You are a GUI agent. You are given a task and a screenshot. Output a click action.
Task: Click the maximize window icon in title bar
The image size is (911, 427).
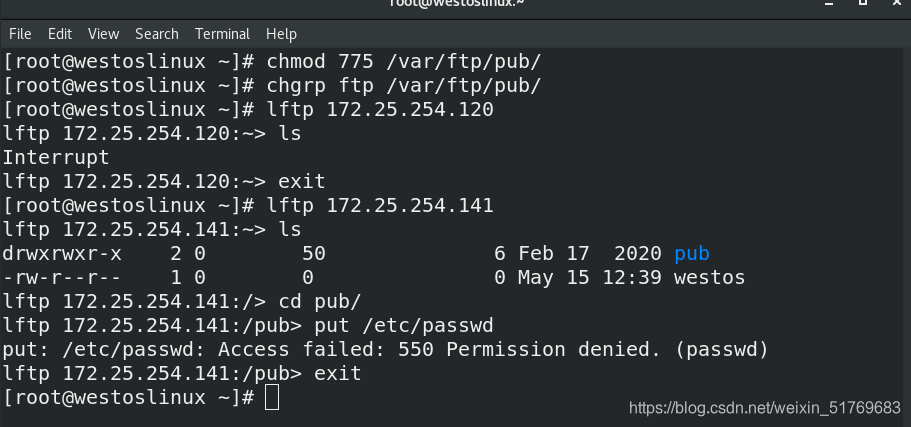tap(863, 2)
